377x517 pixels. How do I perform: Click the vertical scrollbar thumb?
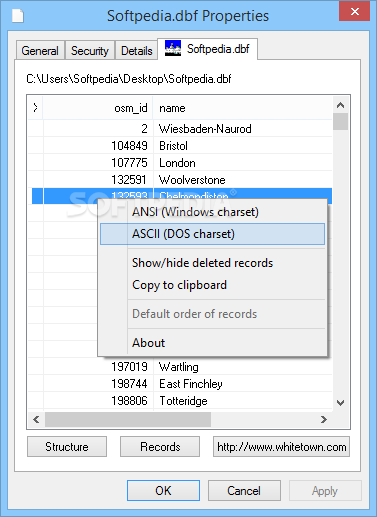point(340,122)
